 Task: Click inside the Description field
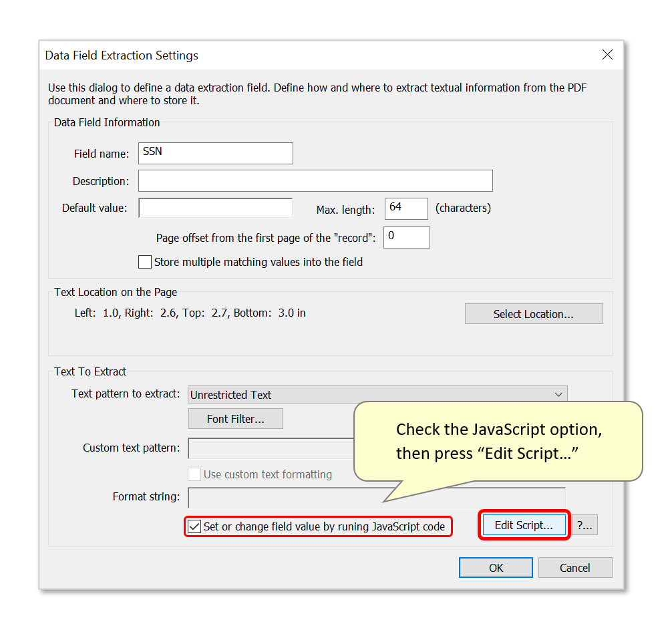point(315,180)
